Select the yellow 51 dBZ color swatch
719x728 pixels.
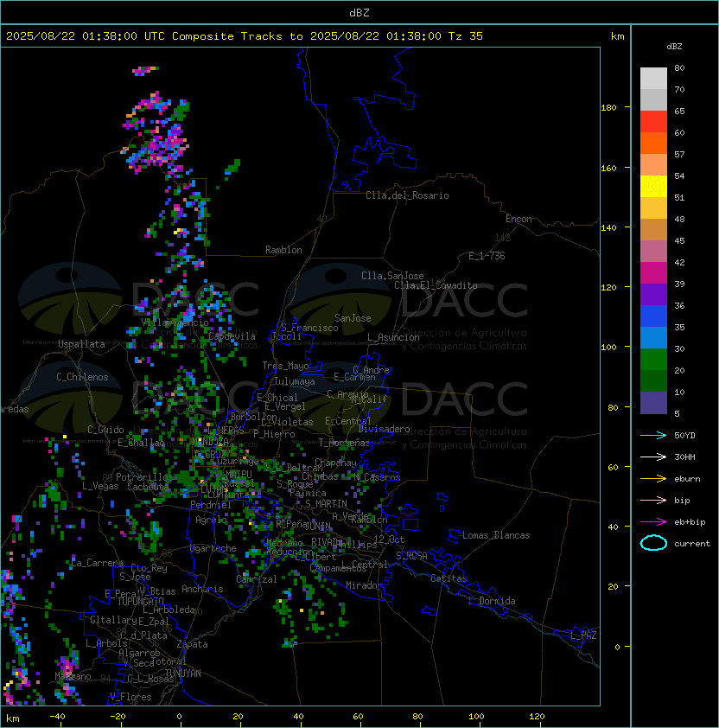(653, 187)
